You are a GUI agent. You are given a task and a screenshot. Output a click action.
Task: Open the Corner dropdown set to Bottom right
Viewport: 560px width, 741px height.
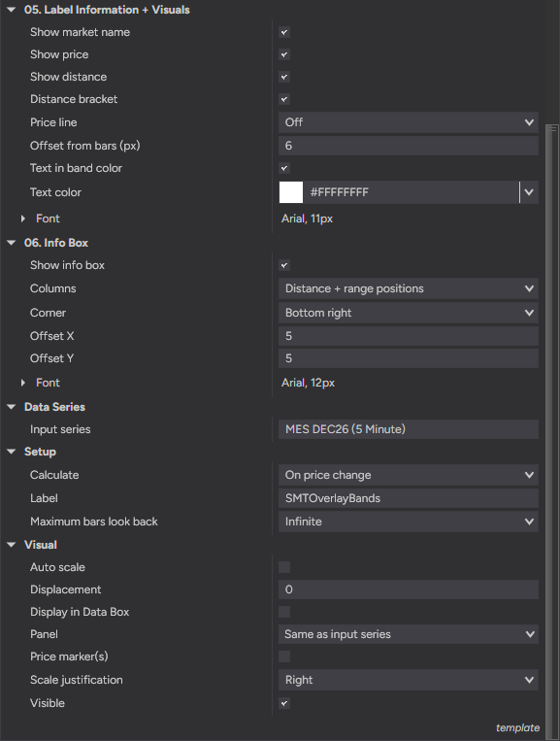409,313
